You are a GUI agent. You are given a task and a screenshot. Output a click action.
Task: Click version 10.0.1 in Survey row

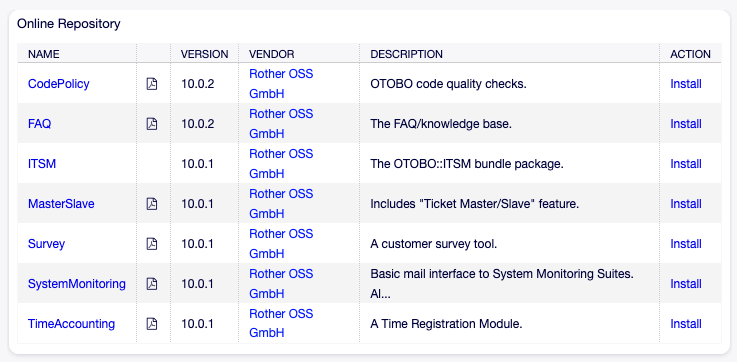[198, 244]
